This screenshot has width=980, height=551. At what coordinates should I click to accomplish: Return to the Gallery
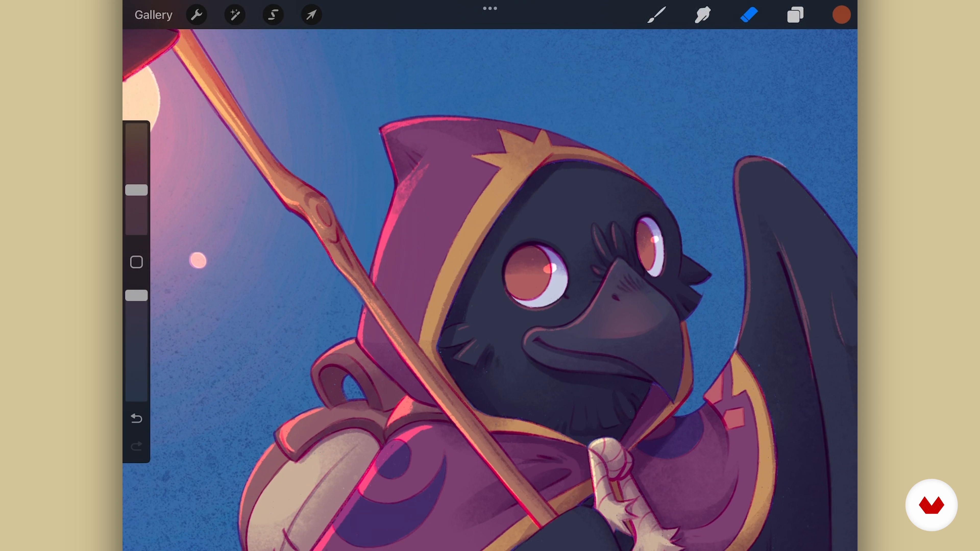coord(153,15)
